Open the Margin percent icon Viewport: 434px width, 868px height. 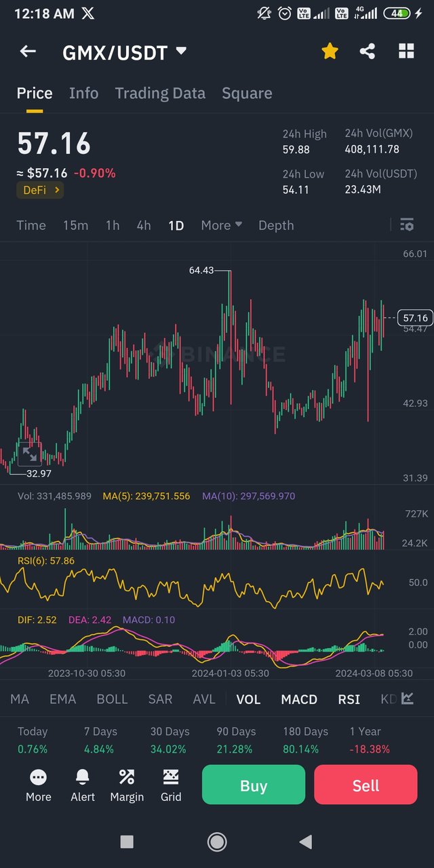tap(127, 777)
